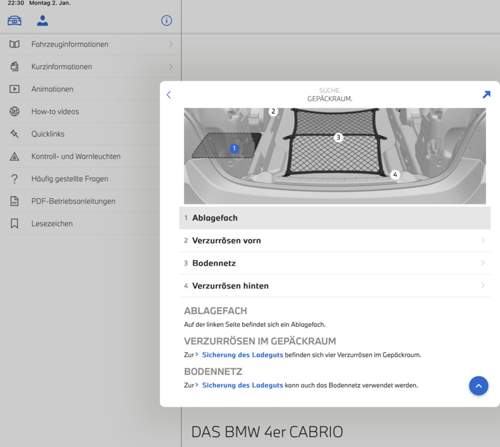This screenshot has height=447, width=500.
Task: Tap the info circle icon
Action: [x=166, y=21]
